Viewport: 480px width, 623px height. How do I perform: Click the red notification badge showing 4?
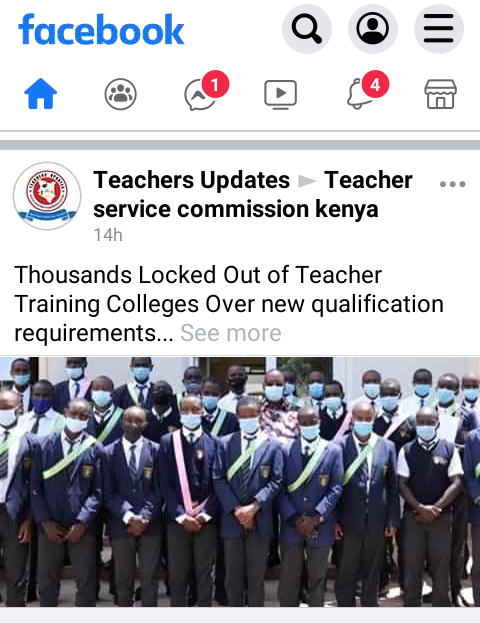click(375, 84)
